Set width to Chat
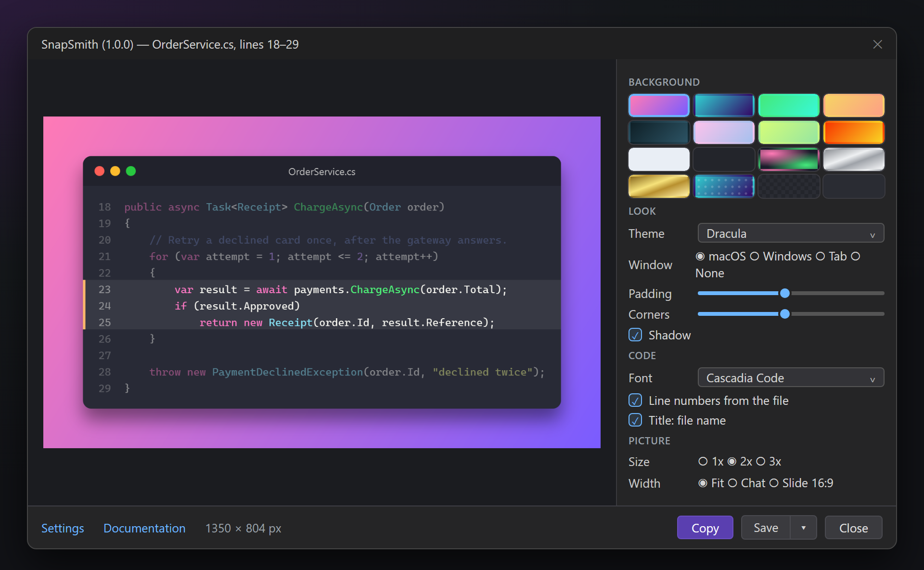Screen dimensions: 924x570 tap(732, 483)
